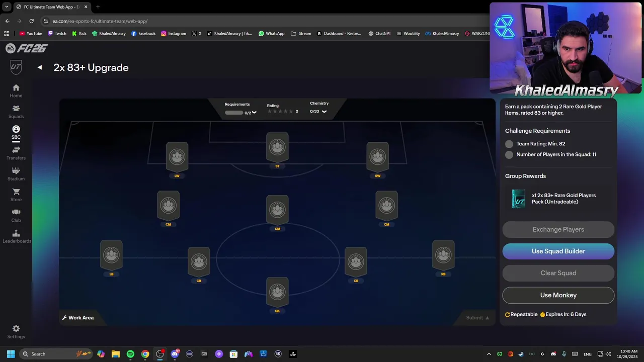Select the empty GK player slot
Viewport: 644px width, 362px height.
[277, 292]
